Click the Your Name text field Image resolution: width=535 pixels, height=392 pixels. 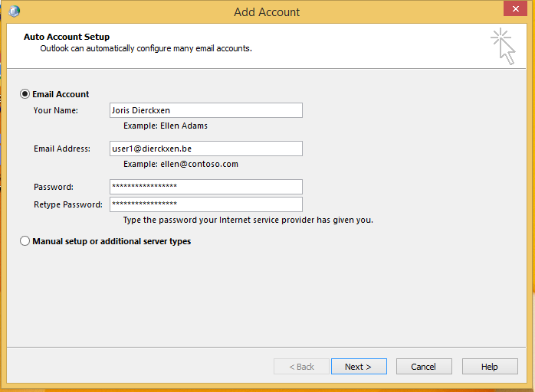205,110
